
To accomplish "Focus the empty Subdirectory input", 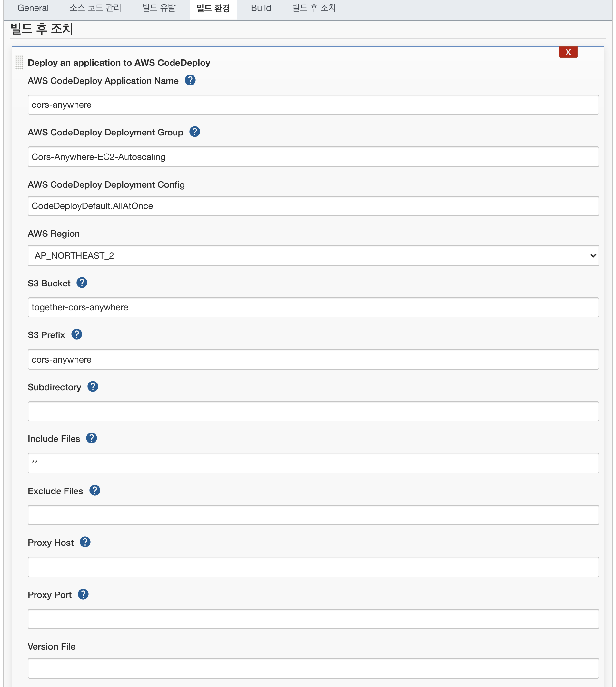I will point(313,411).
